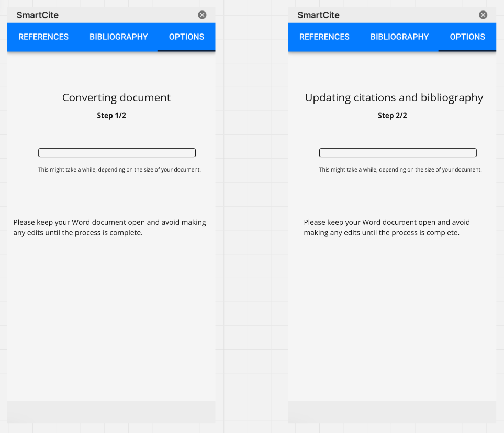Click the 'Updating citations and bibliography' heading
Viewport: 504px width, 433px height.
click(x=394, y=98)
